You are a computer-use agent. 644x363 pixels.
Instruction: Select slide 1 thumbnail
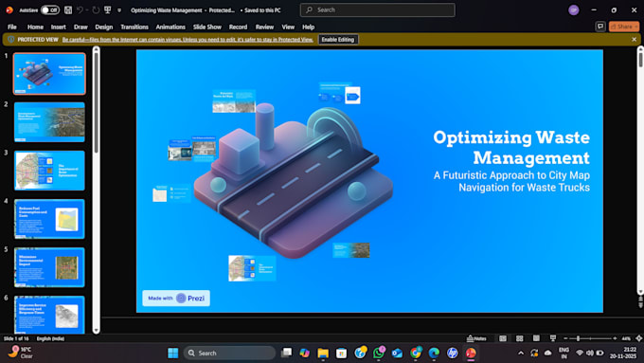click(49, 74)
